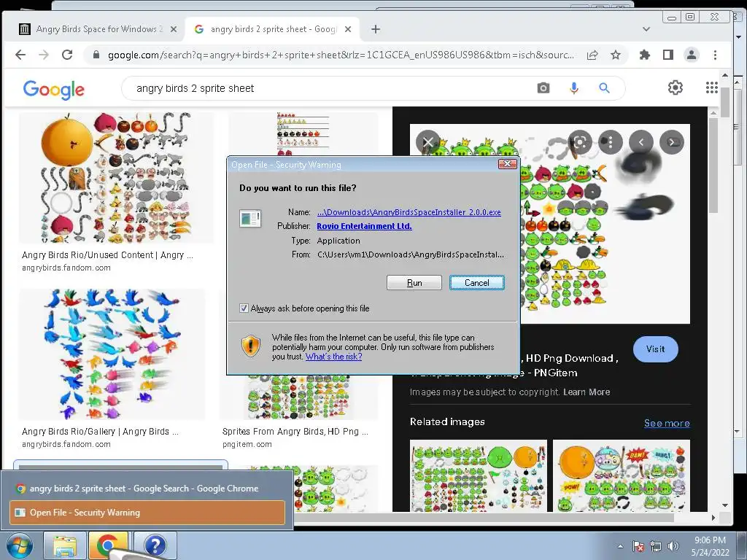Screen dimensions: 747x560
Task: Open Google quick settings gear
Action: coord(675,87)
